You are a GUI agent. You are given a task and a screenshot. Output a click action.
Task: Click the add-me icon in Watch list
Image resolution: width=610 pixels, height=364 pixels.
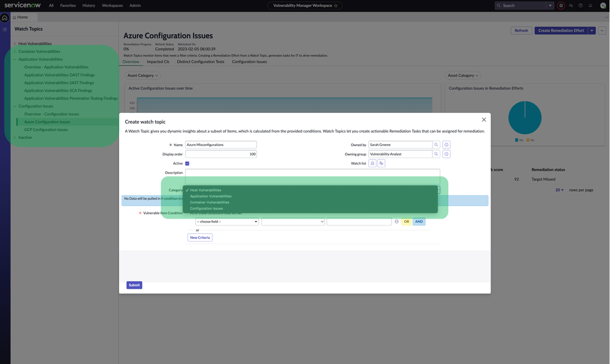click(381, 163)
